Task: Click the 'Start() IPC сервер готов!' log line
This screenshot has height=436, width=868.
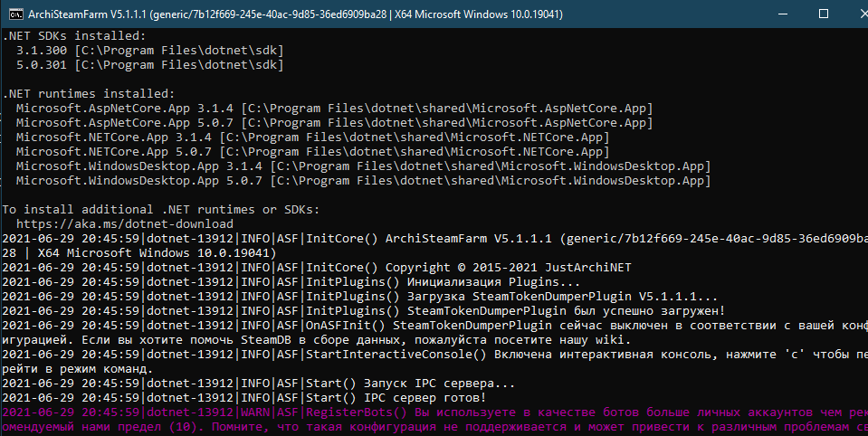Action: pos(244,398)
